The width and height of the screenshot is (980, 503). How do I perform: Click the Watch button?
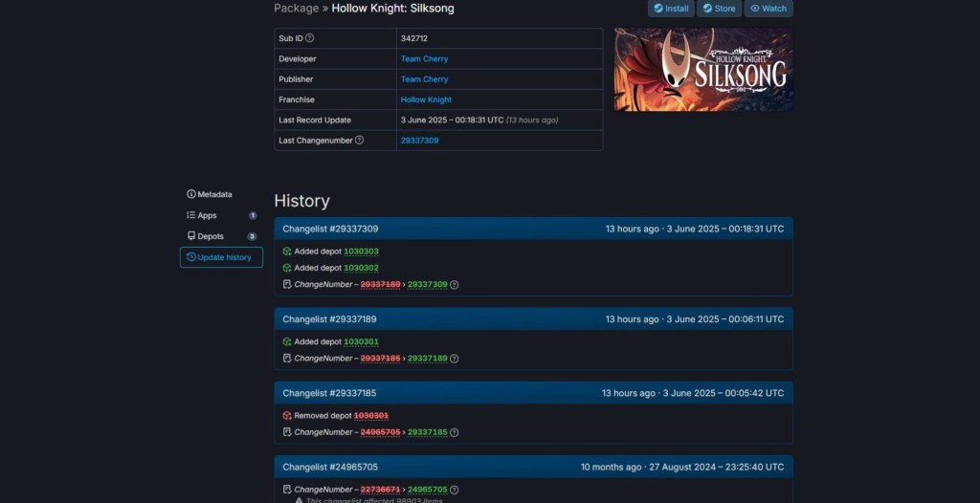[x=768, y=8]
